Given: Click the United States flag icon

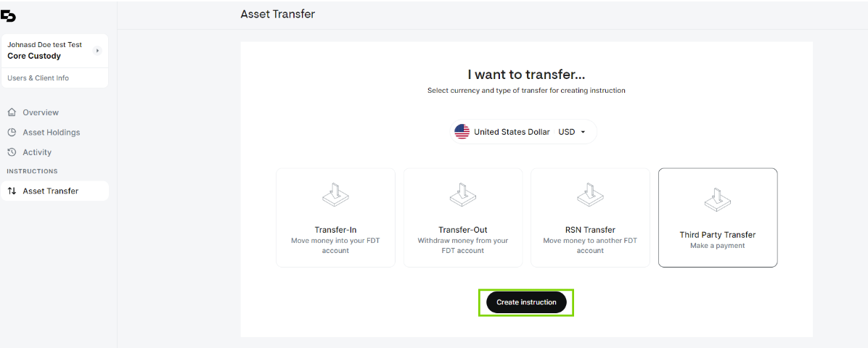Looking at the screenshot, I should tap(462, 132).
